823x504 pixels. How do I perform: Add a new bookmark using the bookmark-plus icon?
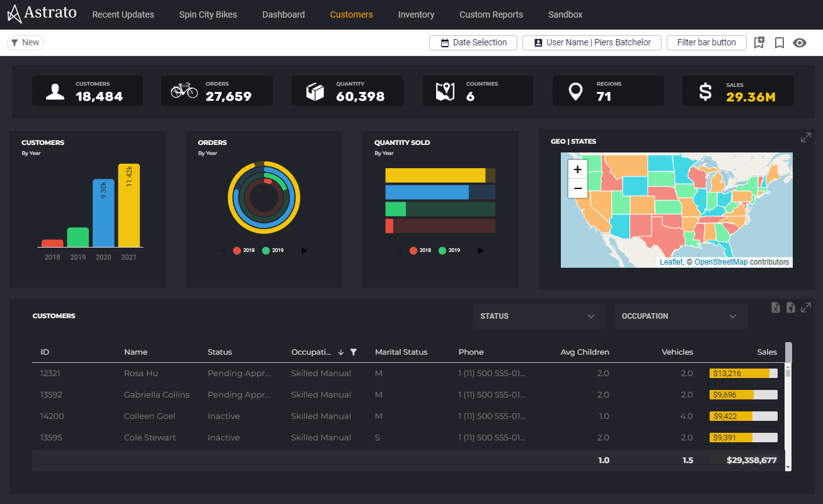(759, 42)
